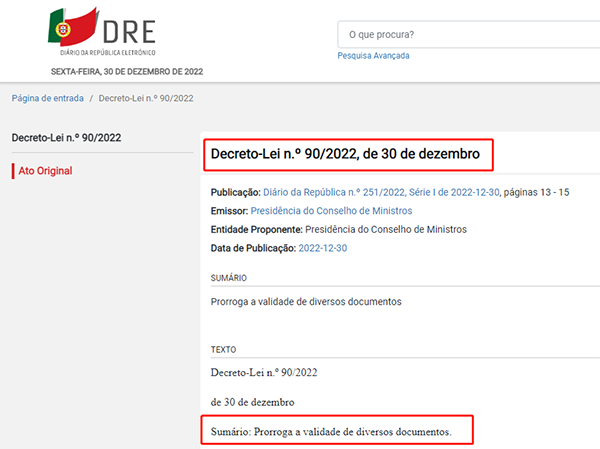Open Diário da República n.º 251/2022 link
Viewport: 600px width, 449px height.
click(381, 192)
